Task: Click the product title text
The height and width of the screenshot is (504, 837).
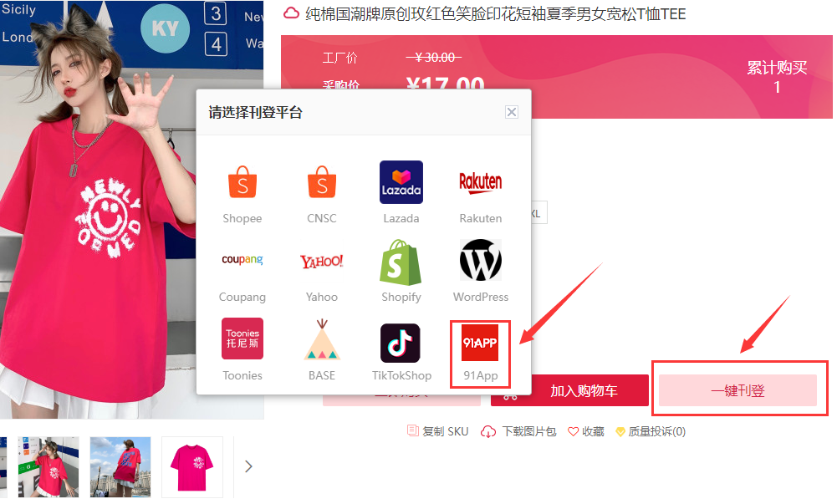Action: click(x=495, y=14)
